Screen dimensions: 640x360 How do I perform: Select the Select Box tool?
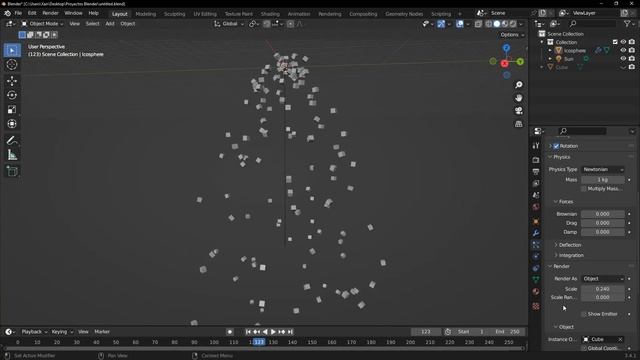tap(12, 50)
